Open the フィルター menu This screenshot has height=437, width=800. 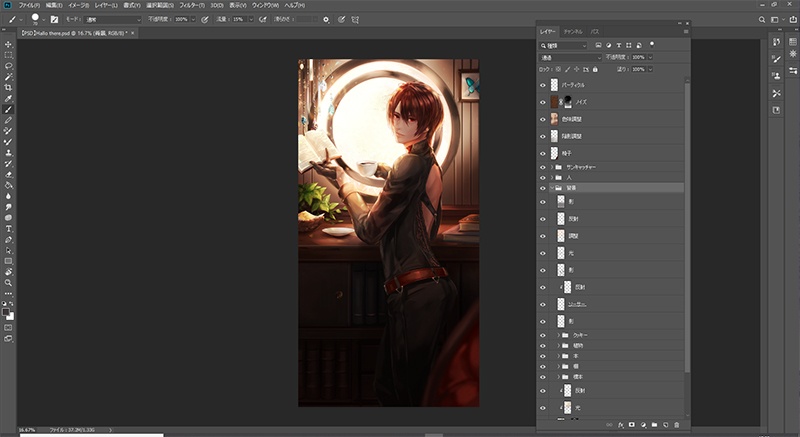(192, 5)
